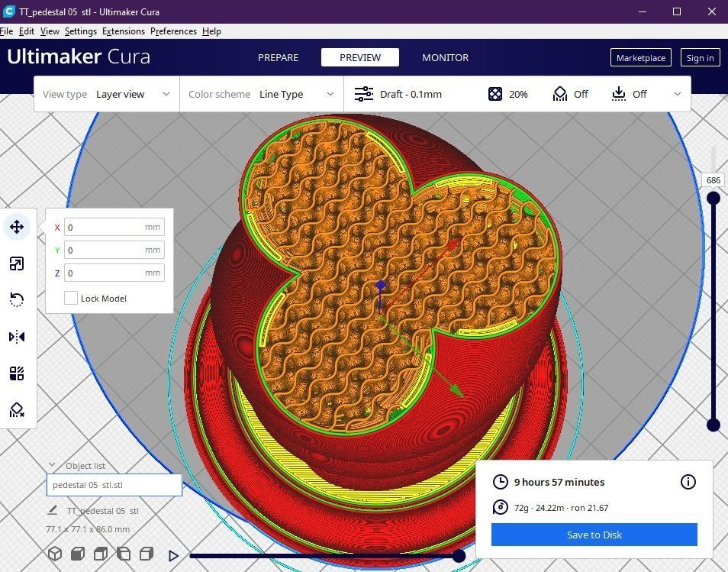
Task: Switch to the PREVIEW stage
Action: click(360, 57)
